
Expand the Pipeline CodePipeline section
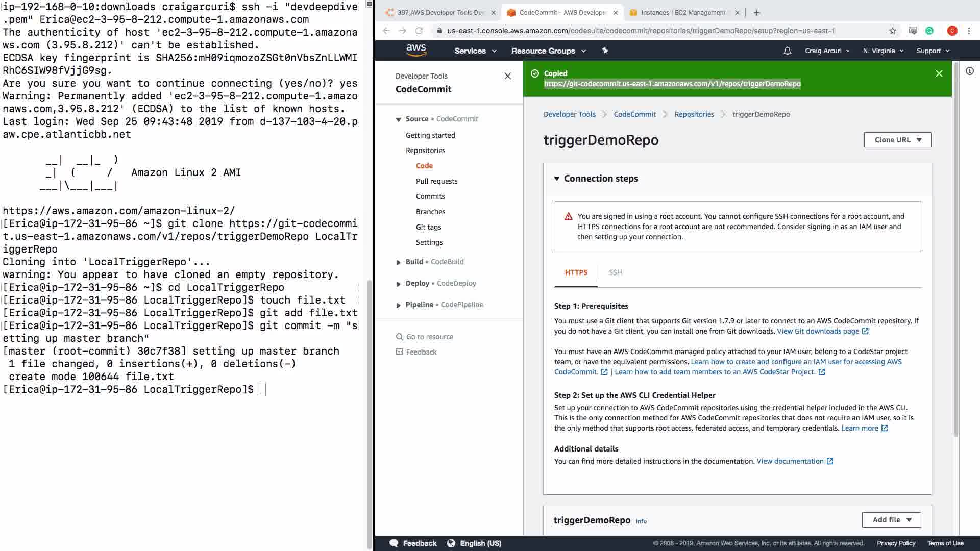point(399,305)
